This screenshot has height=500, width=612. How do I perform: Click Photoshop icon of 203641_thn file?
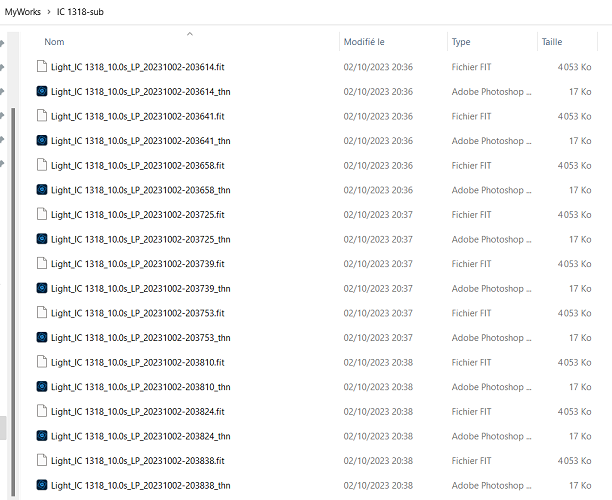[x=42, y=140]
